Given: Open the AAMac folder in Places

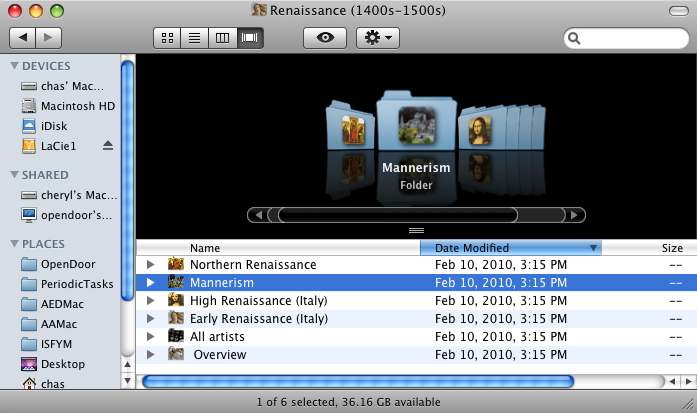Looking at the screenshot, I should pyautogui.click(x=49, y=324).
